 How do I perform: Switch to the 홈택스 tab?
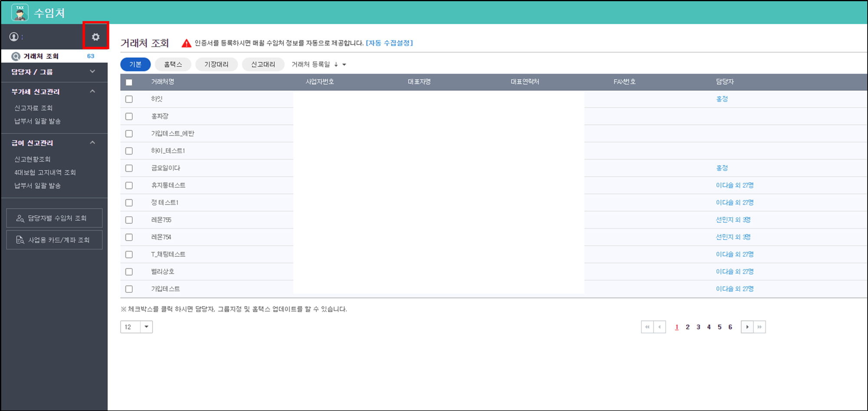click(173, 64)
